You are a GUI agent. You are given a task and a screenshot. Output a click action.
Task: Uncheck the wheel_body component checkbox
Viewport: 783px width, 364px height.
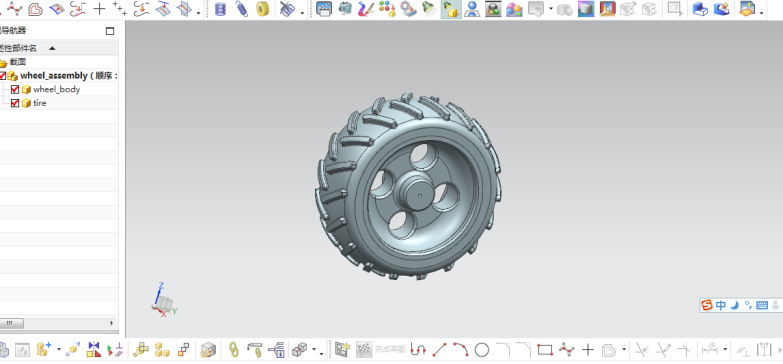[x=15, y=89]
